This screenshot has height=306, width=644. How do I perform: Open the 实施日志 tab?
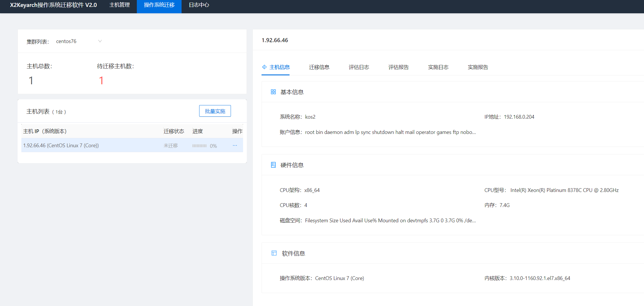pyautogui.click(x=438, y=67)
